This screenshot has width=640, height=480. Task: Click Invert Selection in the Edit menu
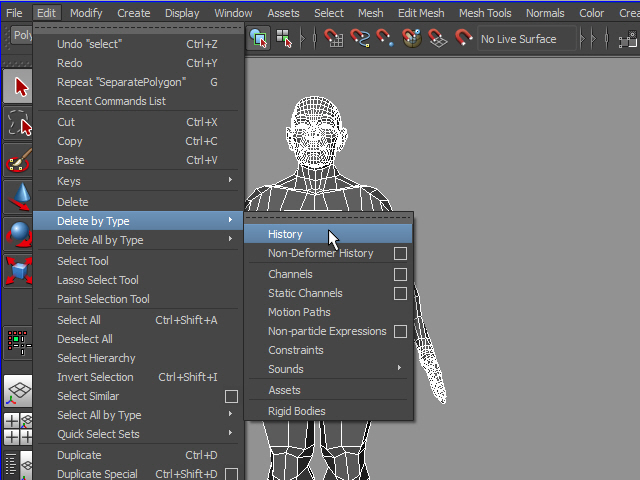95,377
